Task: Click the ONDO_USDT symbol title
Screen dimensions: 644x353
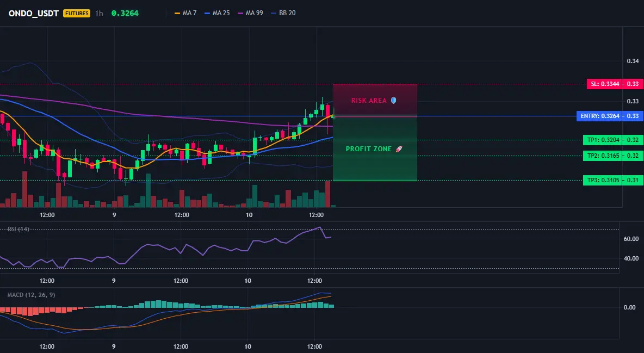Action: (34, 13)
